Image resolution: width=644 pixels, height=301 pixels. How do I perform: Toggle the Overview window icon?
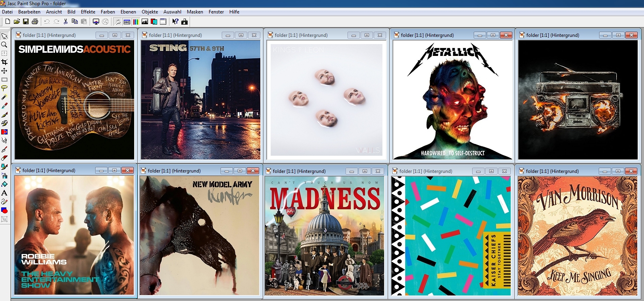click(x=163, y=21)
